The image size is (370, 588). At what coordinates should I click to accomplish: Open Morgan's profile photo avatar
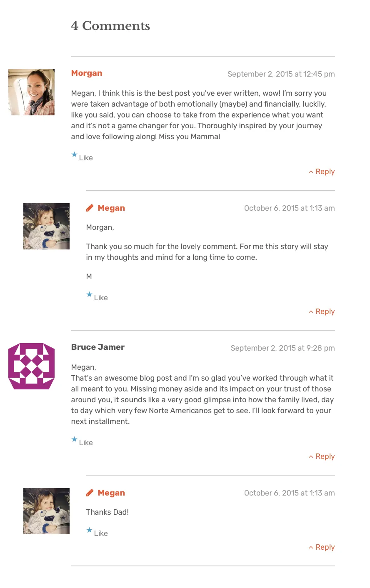[x=31, y=92]
